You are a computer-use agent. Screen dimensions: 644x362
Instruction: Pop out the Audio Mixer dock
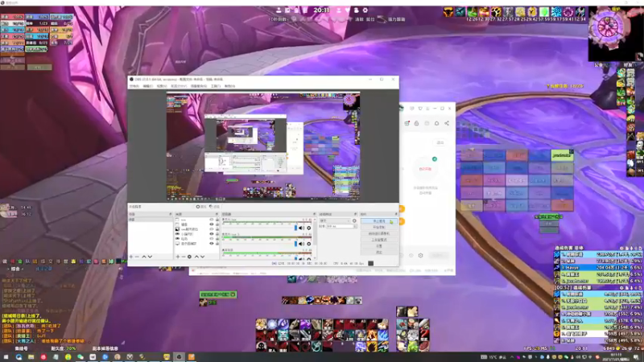click(x=314, y=214)
